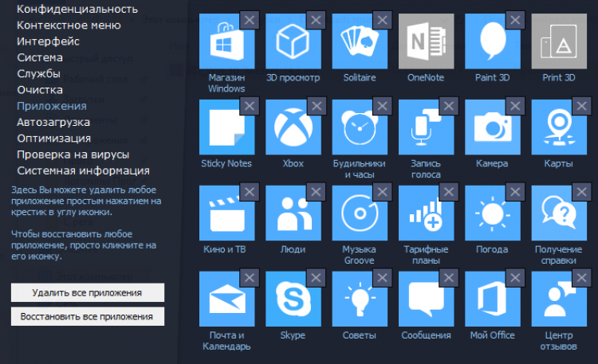
Task: Click the Получение справки icon
Action: pyautogui.click(x=559, y=213)
